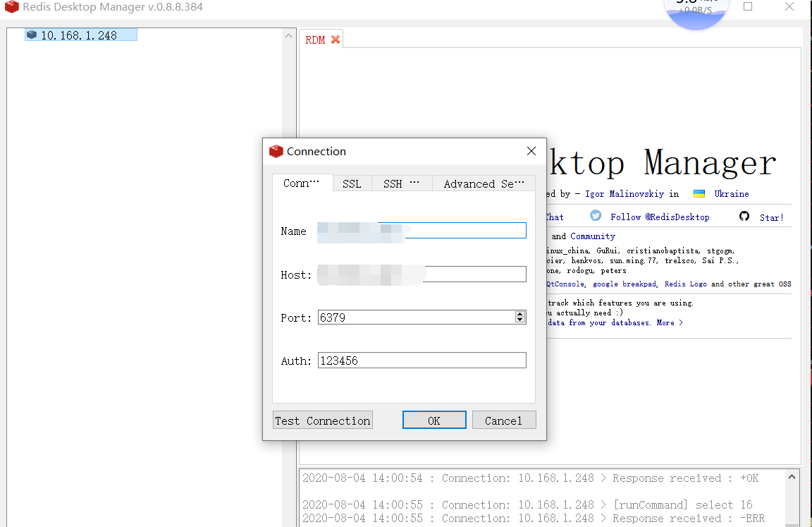Click the Twitter bird icon
The image size is (812, 527).
596,216
